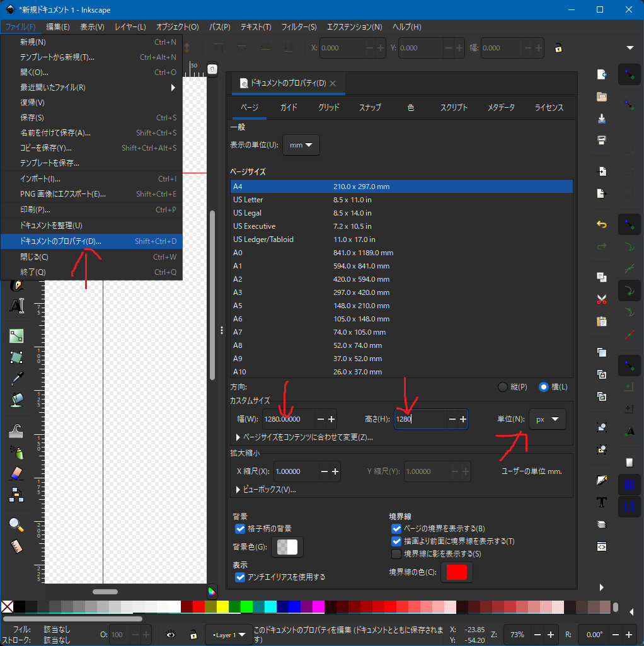Image resolution: width=644 pixels, height=646 pixels.
Task: Choose ドキュメントのプロパティ(D)... menu entry
Action: click(91, 241)
